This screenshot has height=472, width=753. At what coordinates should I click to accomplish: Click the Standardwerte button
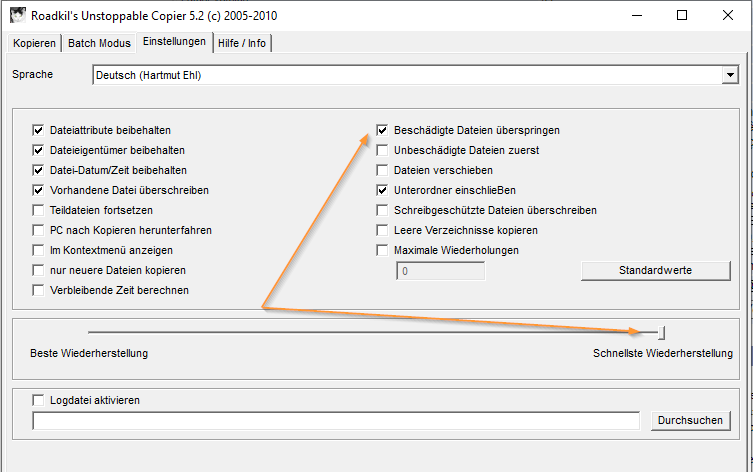[x=656, y=270]
